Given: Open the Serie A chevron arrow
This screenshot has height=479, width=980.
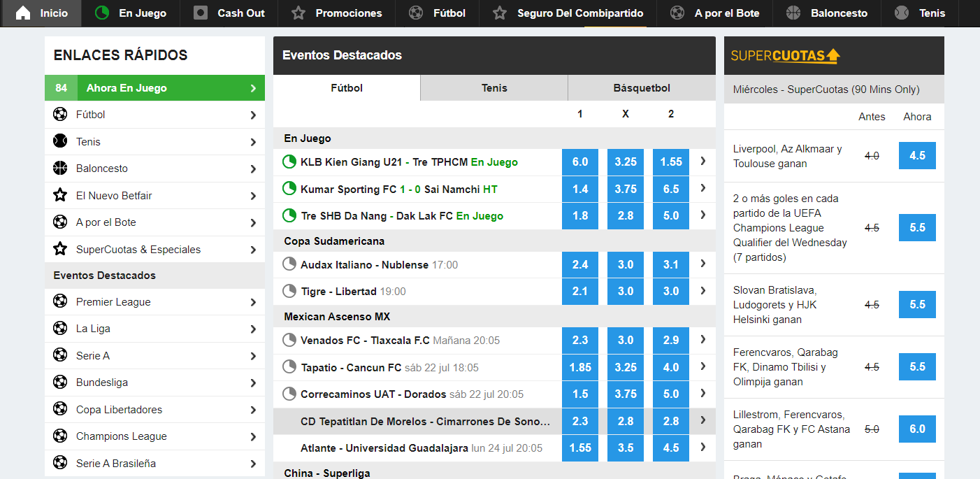Looking at the screenshot, I should [x=253, y=356].
